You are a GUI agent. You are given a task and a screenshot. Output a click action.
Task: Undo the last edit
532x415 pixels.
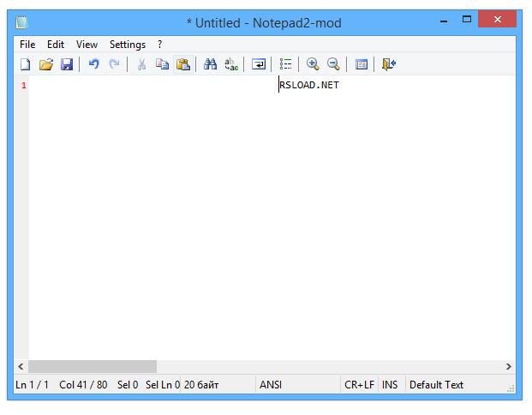[x=94, y=64]
